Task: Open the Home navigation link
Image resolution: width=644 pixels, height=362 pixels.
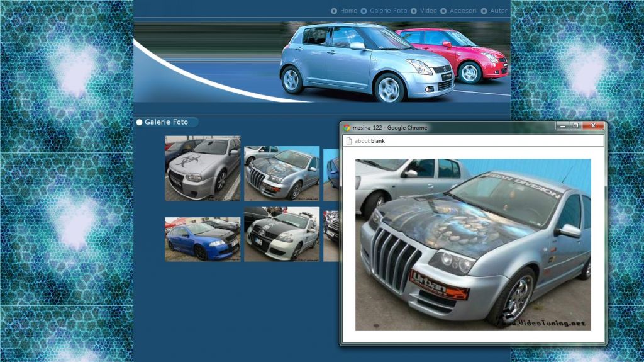Action: tap(348, 11)
